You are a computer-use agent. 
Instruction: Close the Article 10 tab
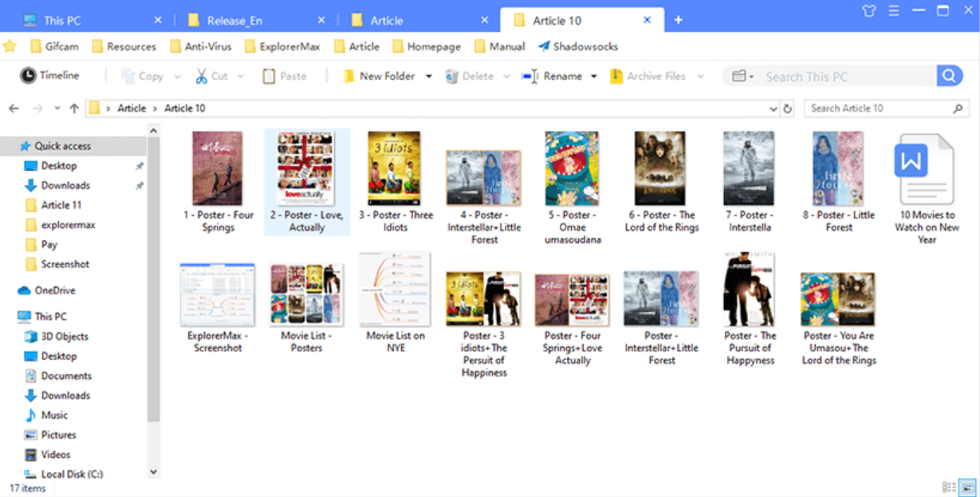coord(647,20)
